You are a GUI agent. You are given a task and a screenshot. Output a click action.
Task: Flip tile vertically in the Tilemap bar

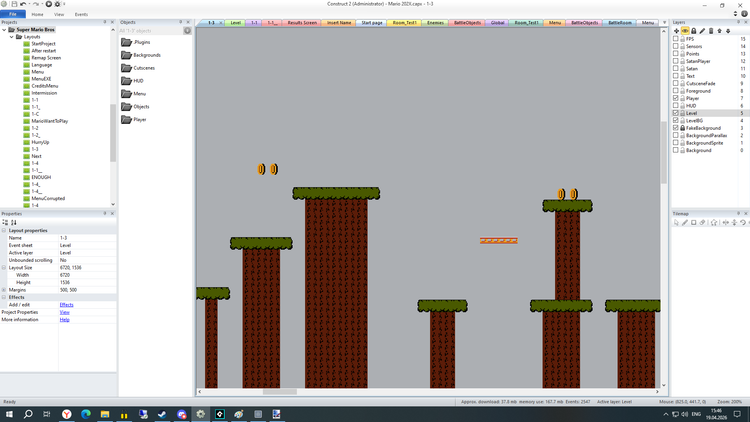point(734,222)
